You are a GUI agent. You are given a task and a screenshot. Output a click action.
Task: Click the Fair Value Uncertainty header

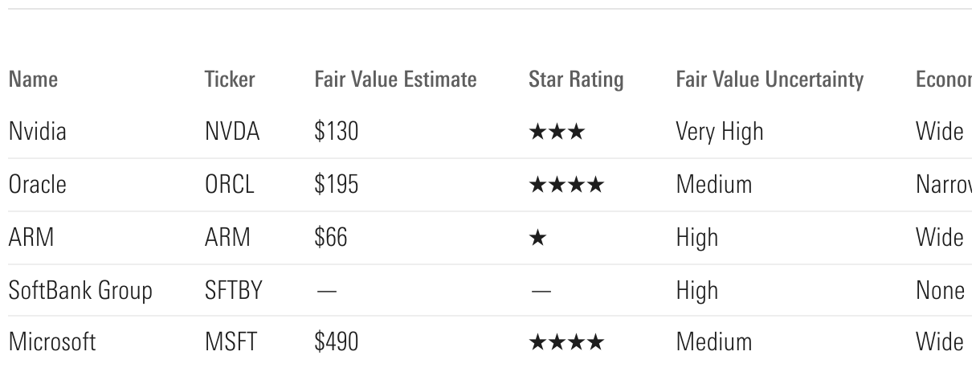770,80
